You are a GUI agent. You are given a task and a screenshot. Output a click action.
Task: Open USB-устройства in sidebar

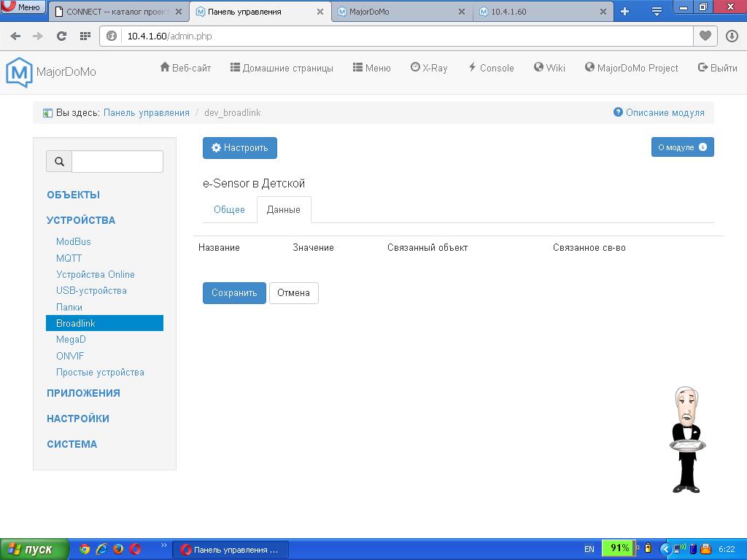(91, 290)
